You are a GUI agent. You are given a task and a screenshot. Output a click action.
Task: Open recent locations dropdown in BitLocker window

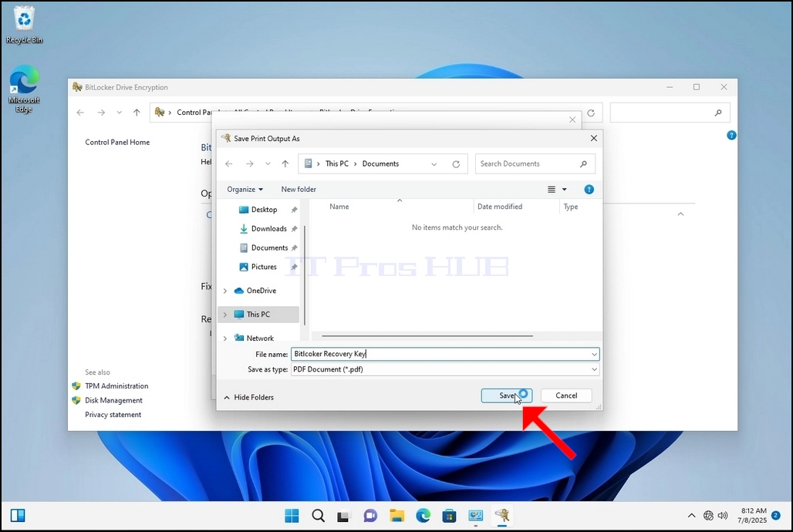(119, 113)
